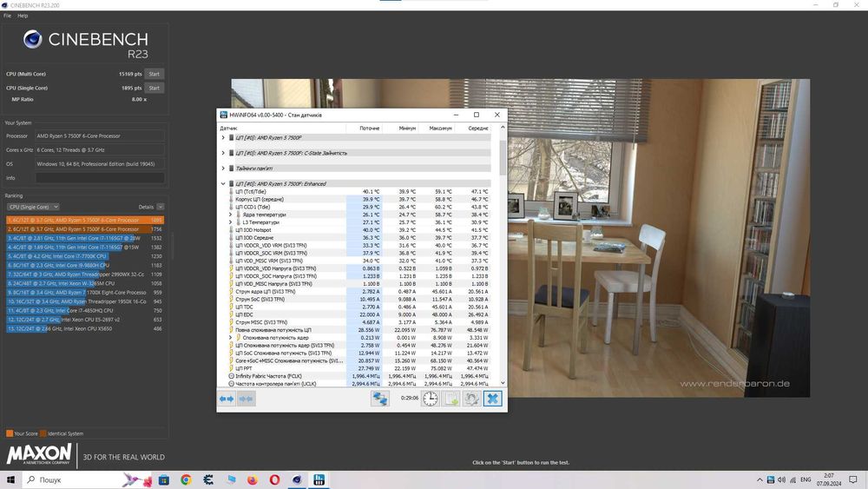Image resolution: width=868 pixels, height=489 pixels.
Task: Open CPU (Single Core) ranking dropdown
Action: click(x=33, y=207)
